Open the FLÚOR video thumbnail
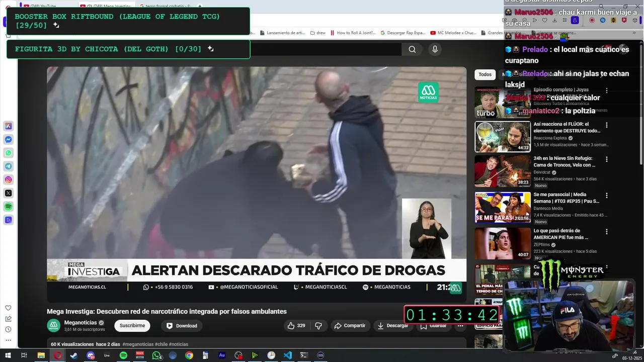Image resolution: width=644 pixels, height=362 pixels. [x=503, y=136]
